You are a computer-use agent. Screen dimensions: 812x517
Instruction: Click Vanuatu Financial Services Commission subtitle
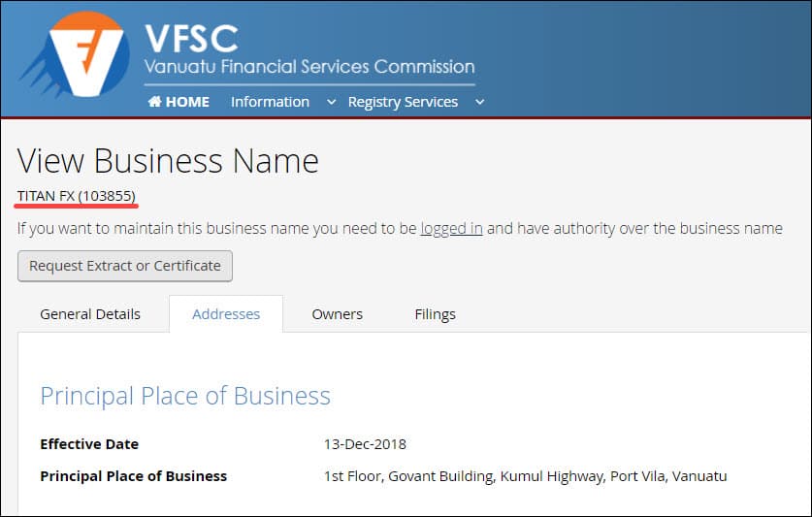(309, 67)
